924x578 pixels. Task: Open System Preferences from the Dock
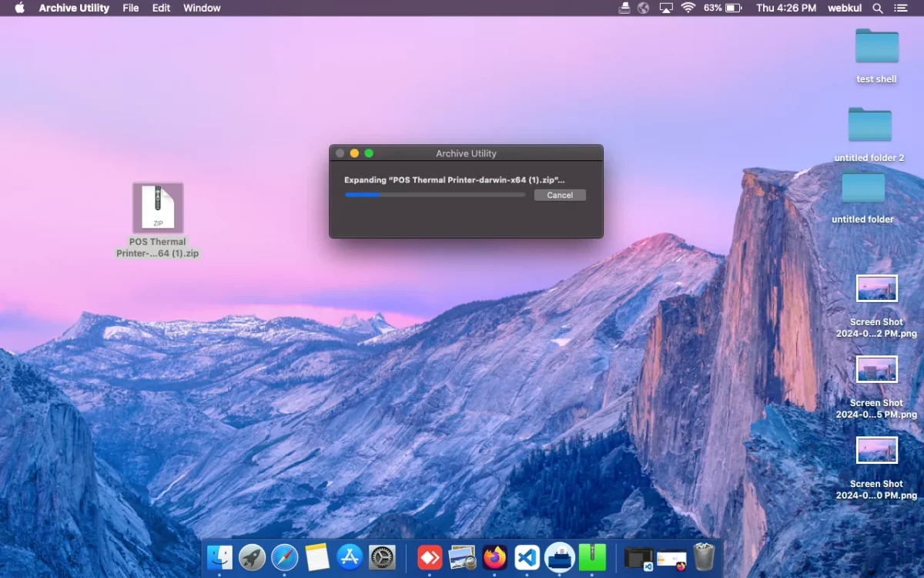pos(382,556)
